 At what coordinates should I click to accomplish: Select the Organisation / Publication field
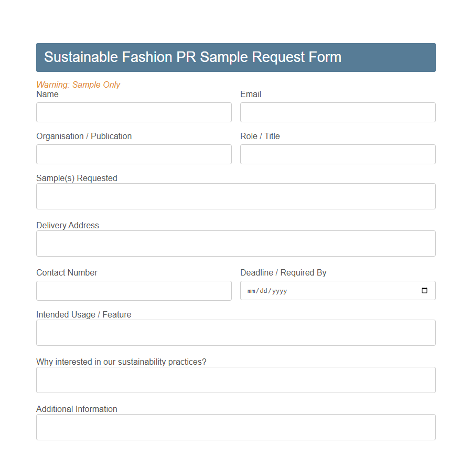(134, 154)
